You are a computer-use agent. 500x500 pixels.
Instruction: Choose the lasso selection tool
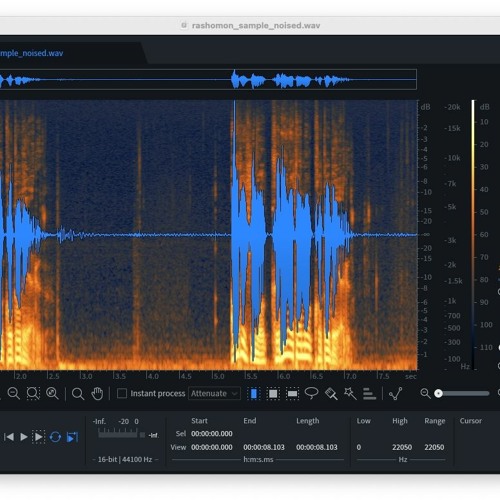pos(311,393)
